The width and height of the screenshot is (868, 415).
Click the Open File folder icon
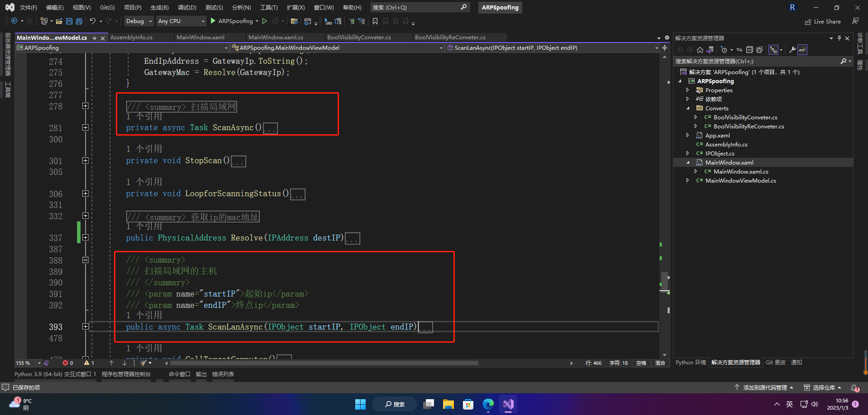coord(59,21)
